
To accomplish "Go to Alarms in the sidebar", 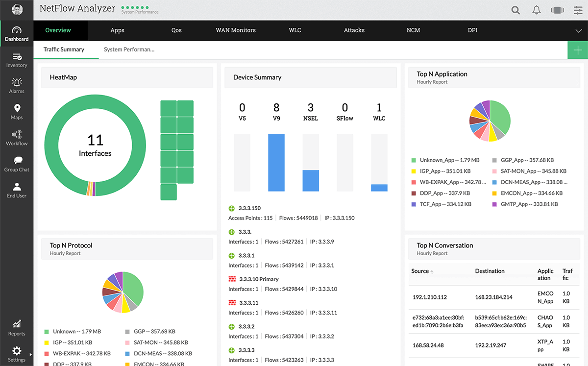I will coord(17,86).
